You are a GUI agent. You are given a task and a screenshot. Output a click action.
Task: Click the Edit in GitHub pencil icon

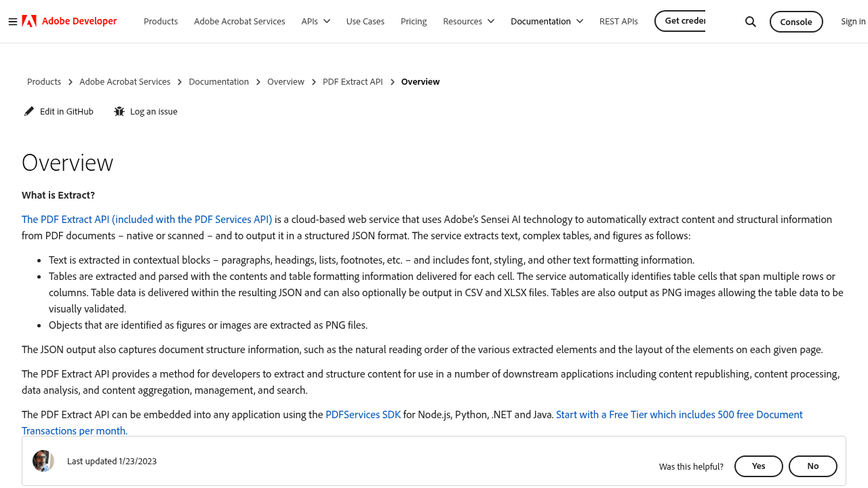point(29,111)
